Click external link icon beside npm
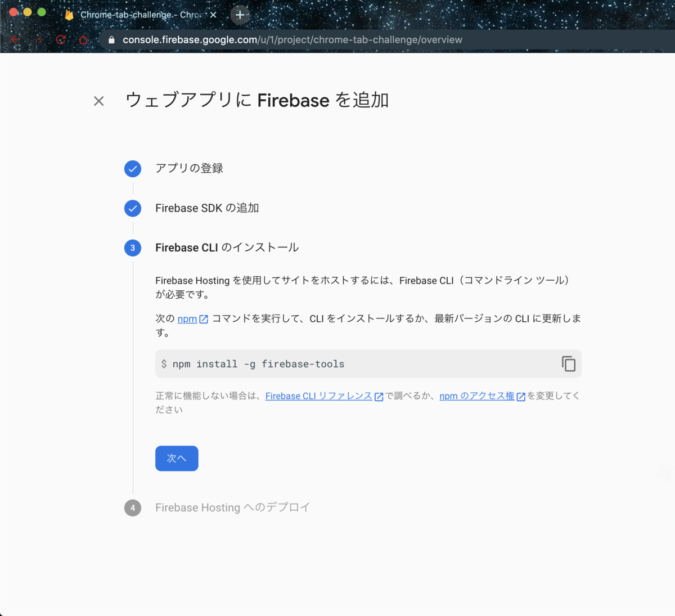This screenshot has height=616, width=675. pos(204,320)
